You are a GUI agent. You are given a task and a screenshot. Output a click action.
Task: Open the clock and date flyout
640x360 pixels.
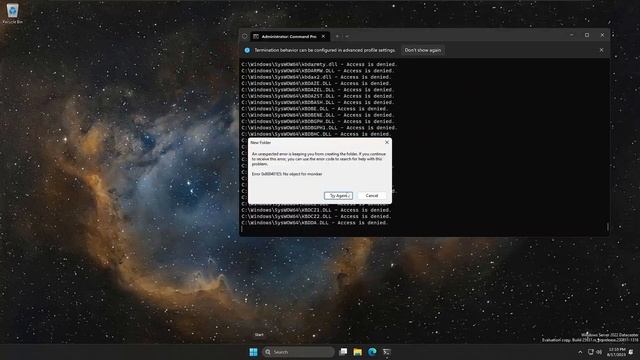[616, 352]
